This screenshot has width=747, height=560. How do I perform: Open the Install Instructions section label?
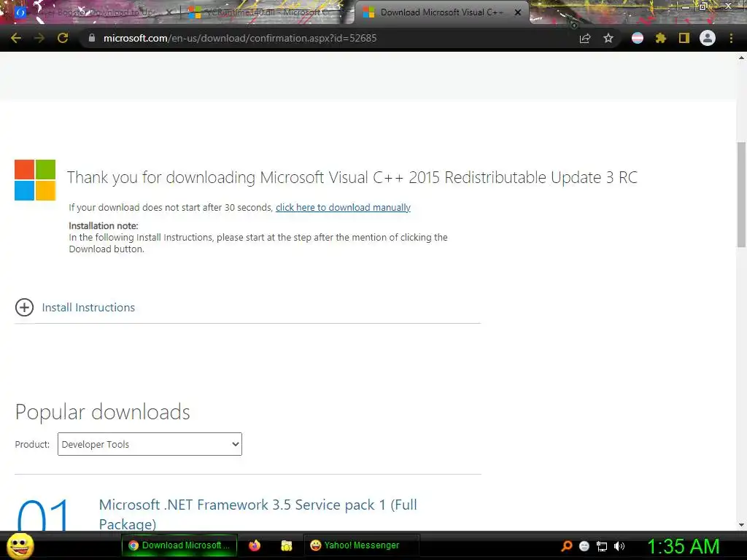[x=88, y=308]
